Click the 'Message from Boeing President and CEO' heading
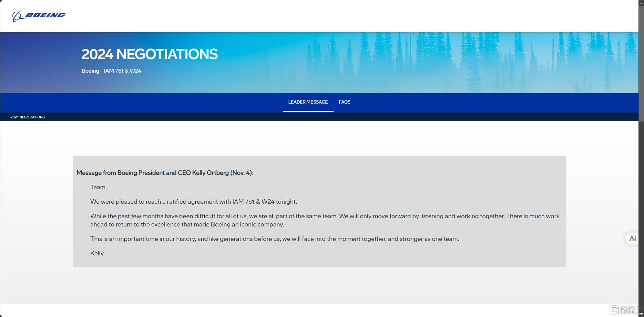This screenshot has height=317, width=644. click(165, 173)
